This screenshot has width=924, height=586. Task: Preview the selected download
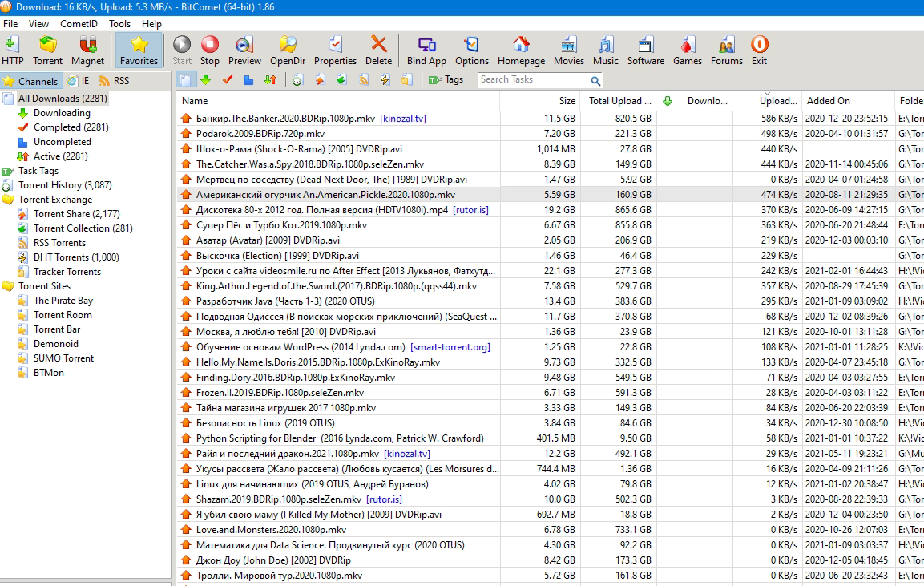click(x=244, y=51)
